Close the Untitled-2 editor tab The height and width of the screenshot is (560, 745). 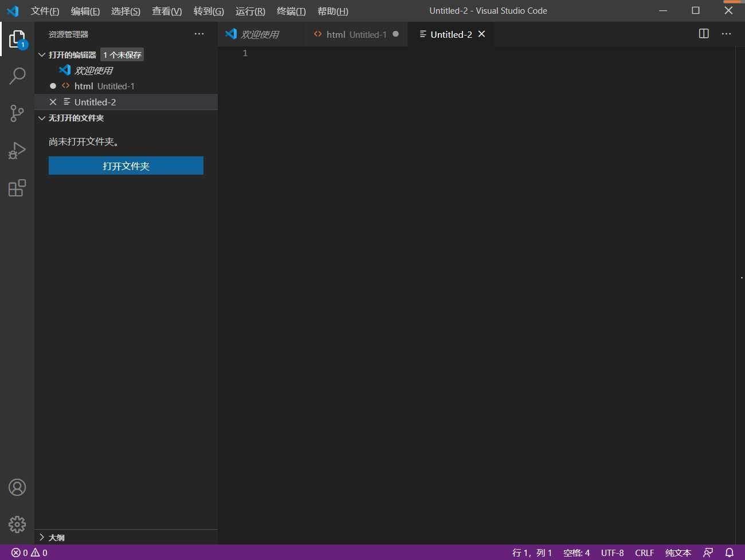tap(481, 34)
